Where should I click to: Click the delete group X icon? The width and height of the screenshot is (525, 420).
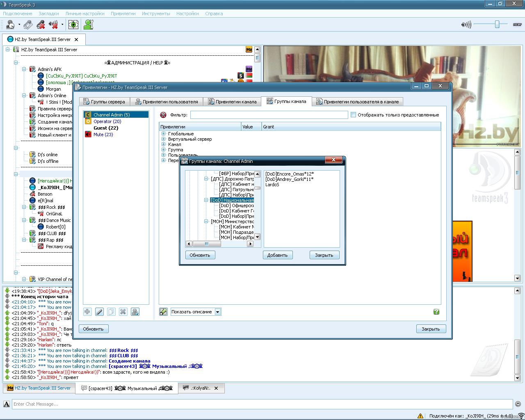123,312
